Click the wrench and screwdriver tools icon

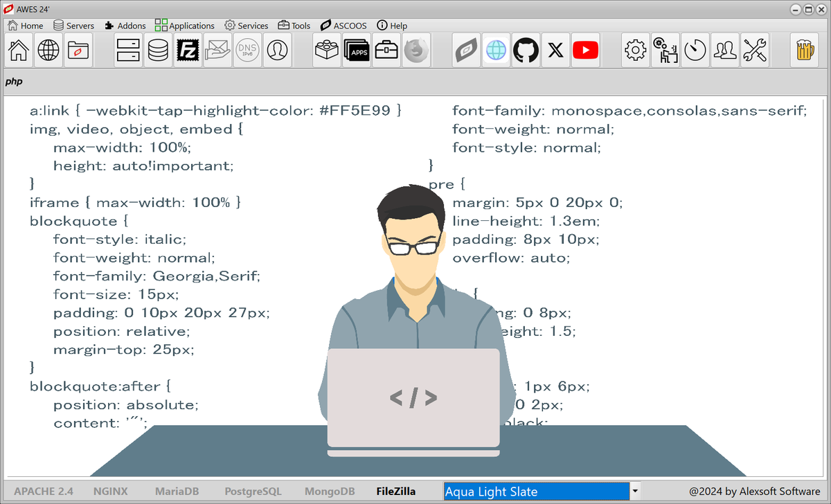pyautogui.click(x=754, y=51)
